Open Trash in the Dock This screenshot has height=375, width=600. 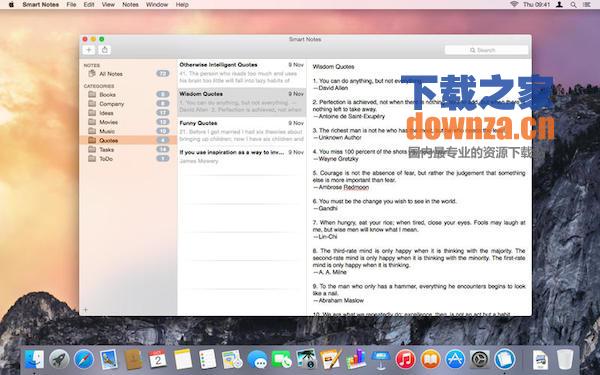(x=565, y=360)
